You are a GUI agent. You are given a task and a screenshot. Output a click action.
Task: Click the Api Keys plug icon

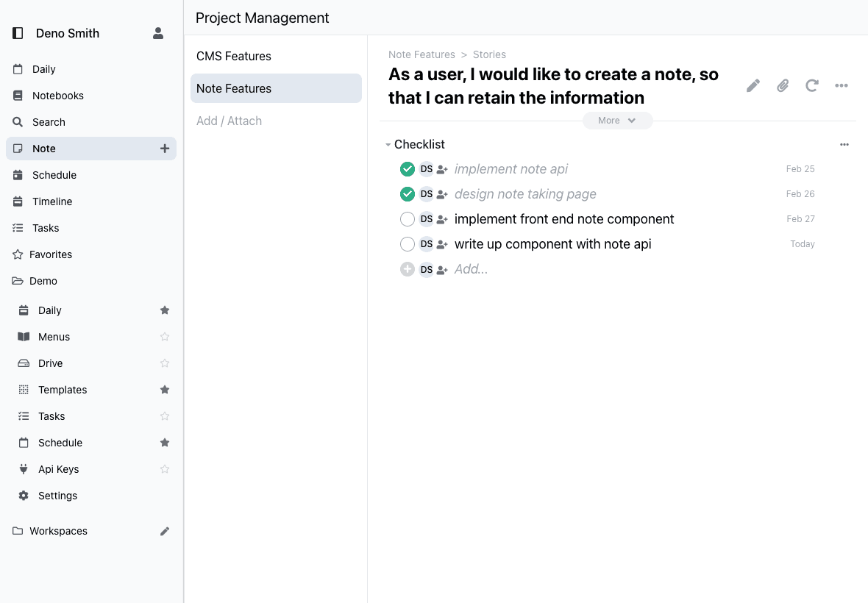click(x=24, y=469)
